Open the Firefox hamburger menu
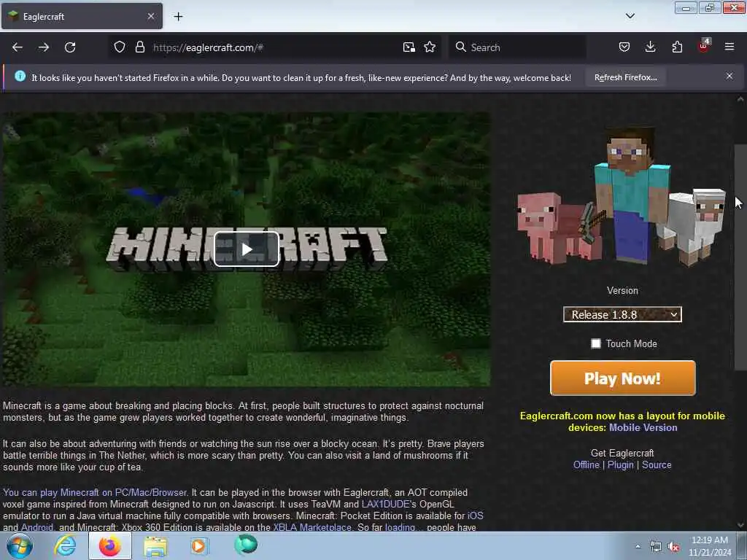Image resolution: width=747 pixels, height=560 pixels. [x=729, y=47]
